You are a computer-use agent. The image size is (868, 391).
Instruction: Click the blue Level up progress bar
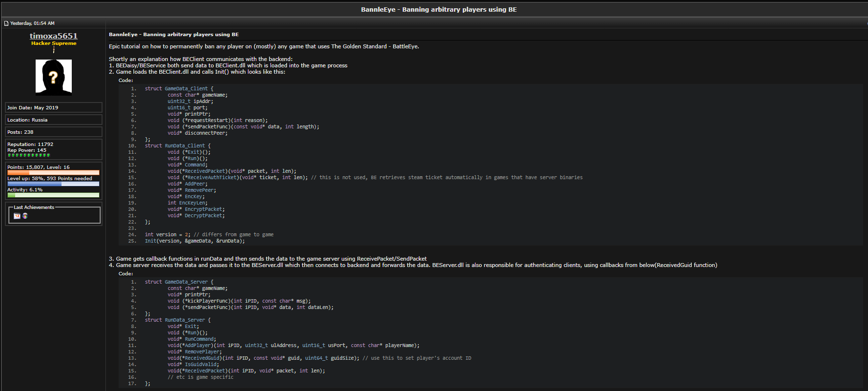coord(53,184)
